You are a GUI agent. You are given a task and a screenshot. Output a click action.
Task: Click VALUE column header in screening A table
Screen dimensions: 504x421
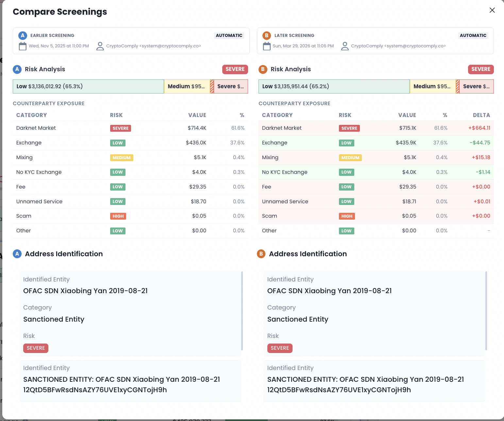197,115
